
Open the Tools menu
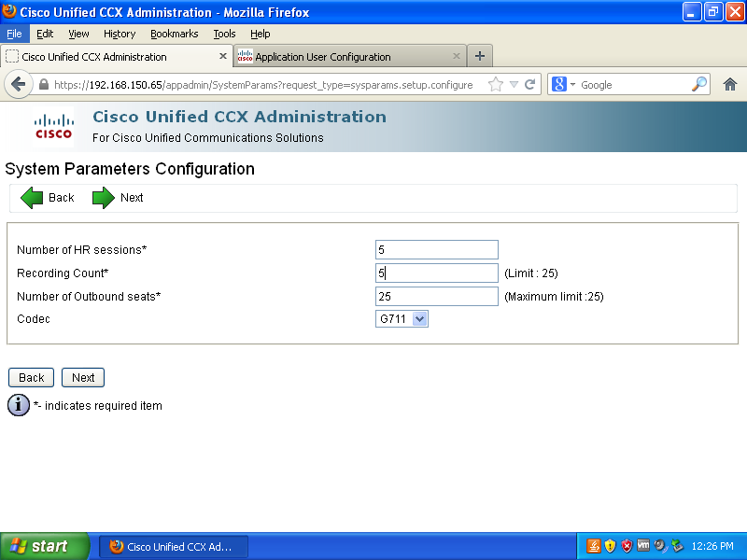pos(224,34)
